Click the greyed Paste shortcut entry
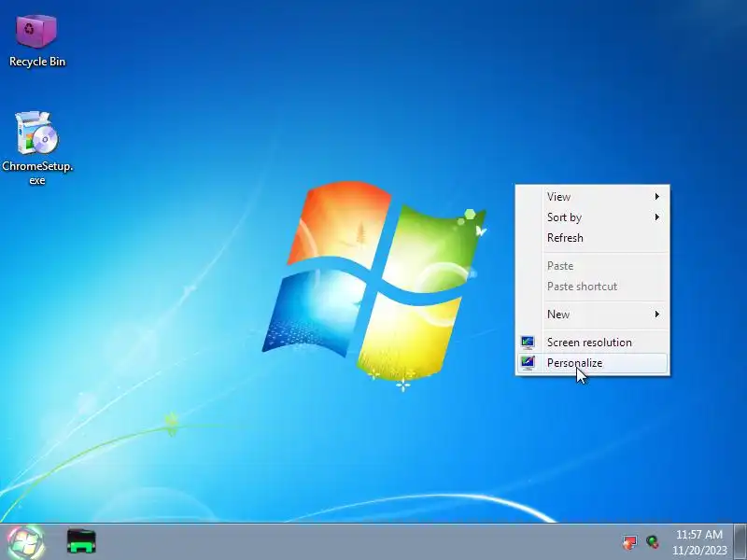This screenshot has width=747, height=560. [x=593, y=287]
